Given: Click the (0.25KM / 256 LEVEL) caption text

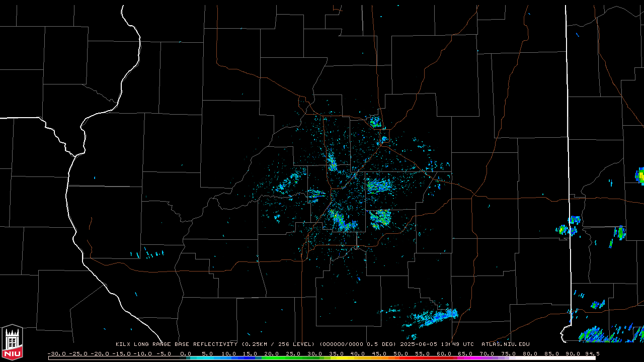Looking at the screenshot, I should [278, 344].
